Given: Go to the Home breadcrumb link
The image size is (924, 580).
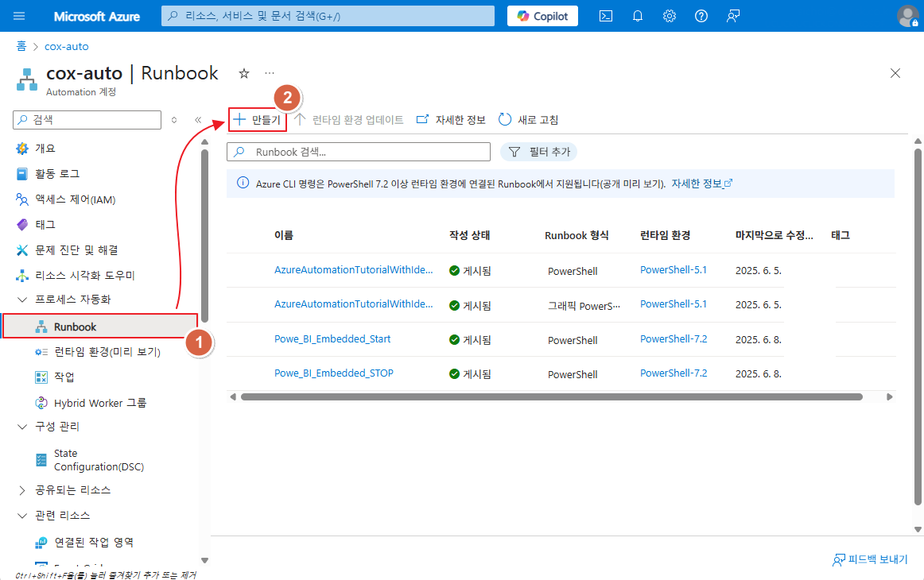Looking at the screenshot, I should (21, 46).
